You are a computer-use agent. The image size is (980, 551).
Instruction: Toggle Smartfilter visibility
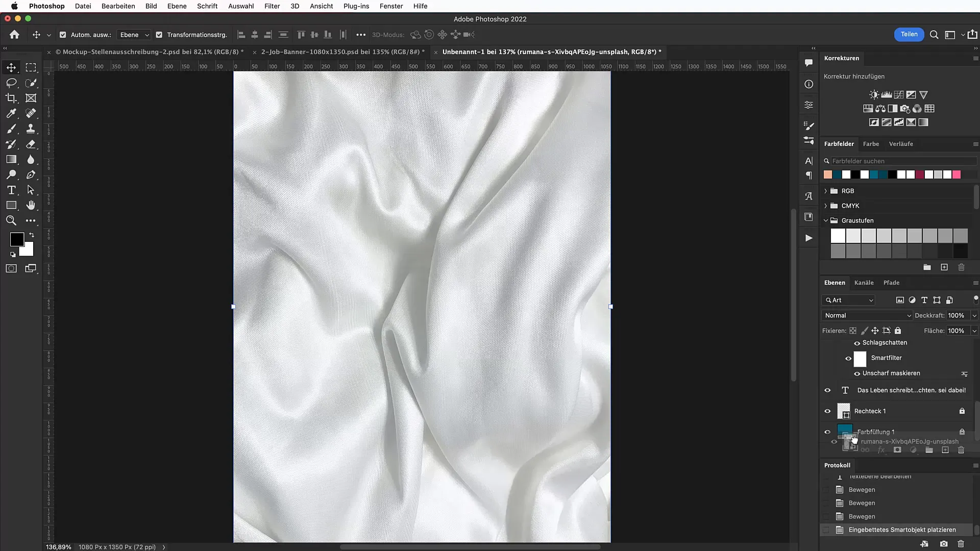[x=848, y=358]
